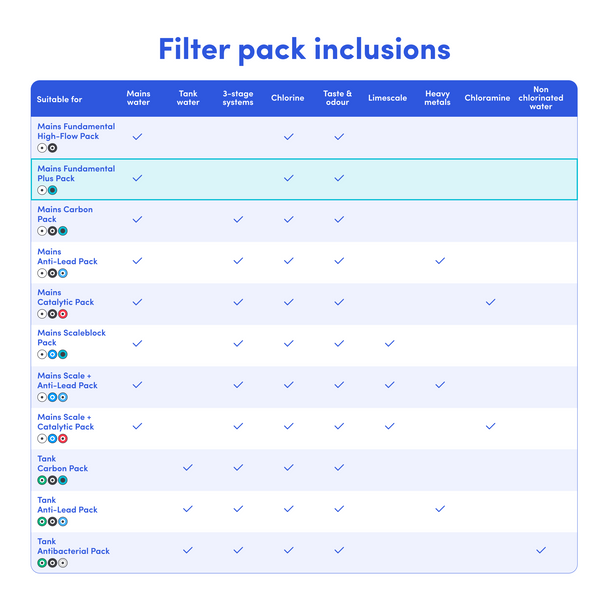Viewport: 608px width, 608px height.
Task: Select the Tank Anti-Lead Pack name
Action: pos(67,505)
